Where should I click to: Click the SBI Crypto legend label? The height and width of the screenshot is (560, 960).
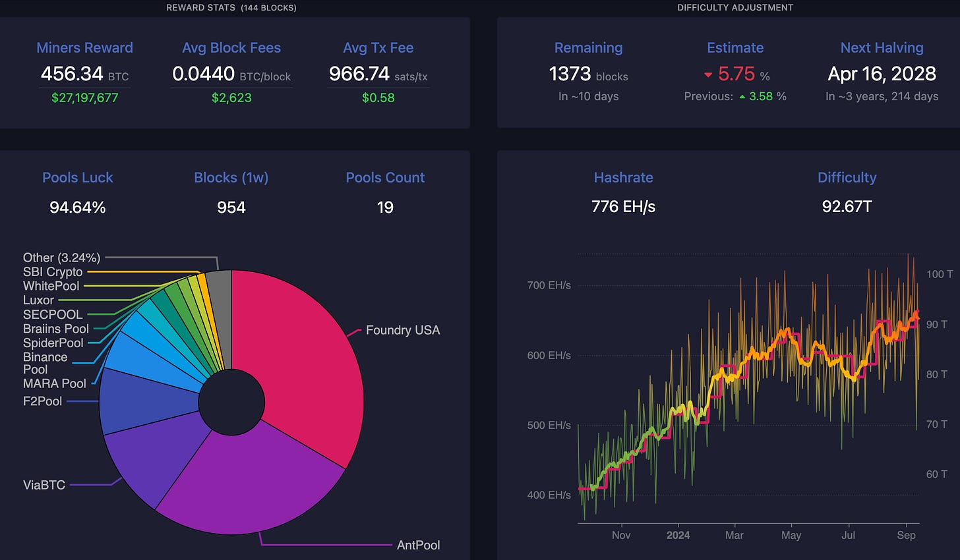click(53, 271)
